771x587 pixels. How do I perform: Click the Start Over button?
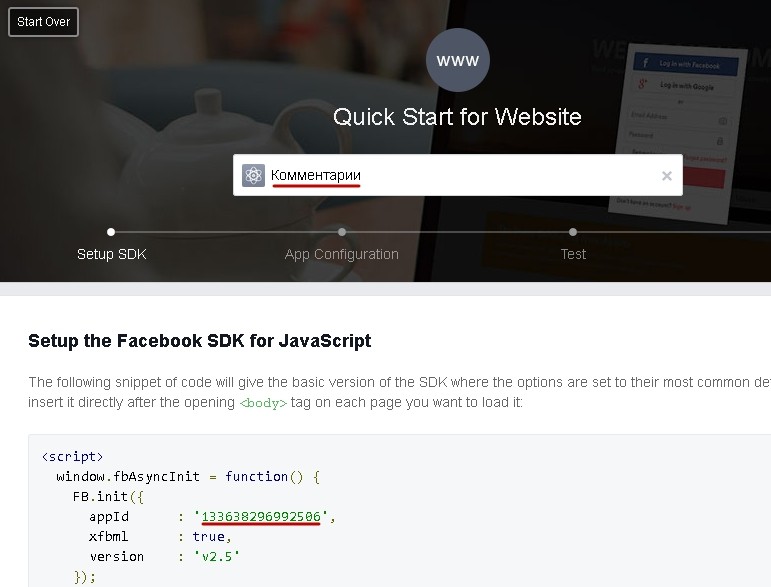tap(43, 22)
